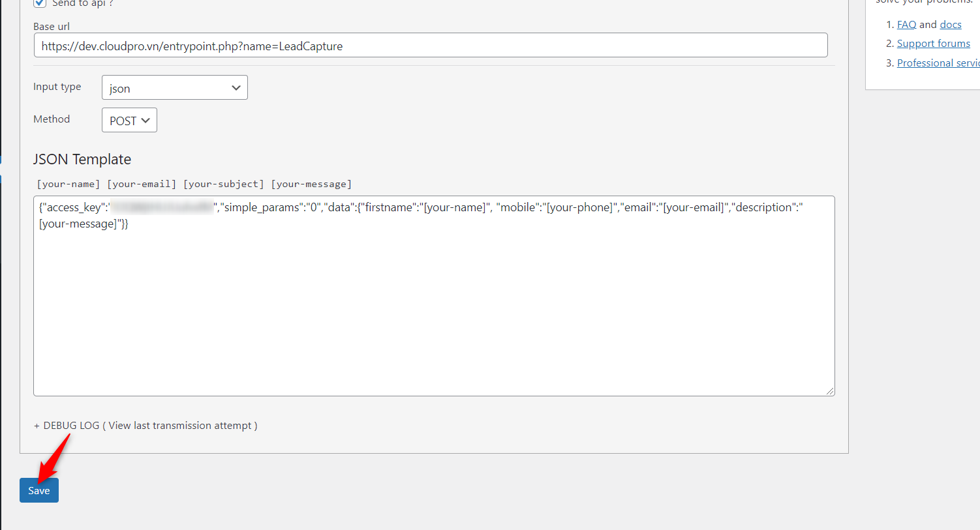This screenshot has height=530, width=980.
Task: Open the Method dropdown
Action: tap(129, 120)
